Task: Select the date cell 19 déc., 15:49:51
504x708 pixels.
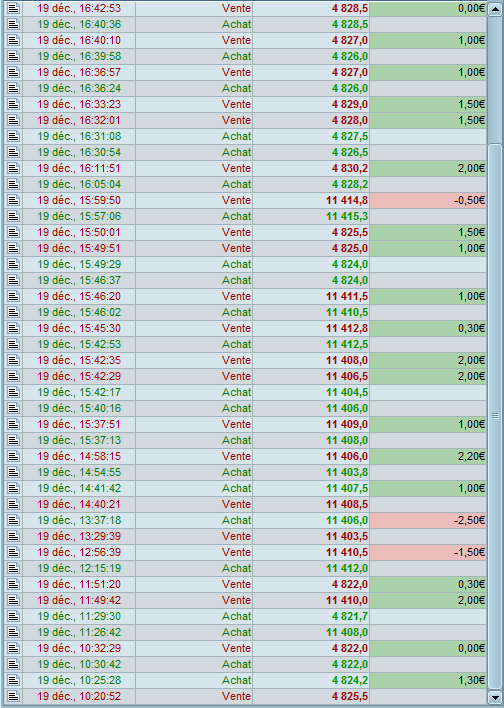Action: tap(79, 248)
